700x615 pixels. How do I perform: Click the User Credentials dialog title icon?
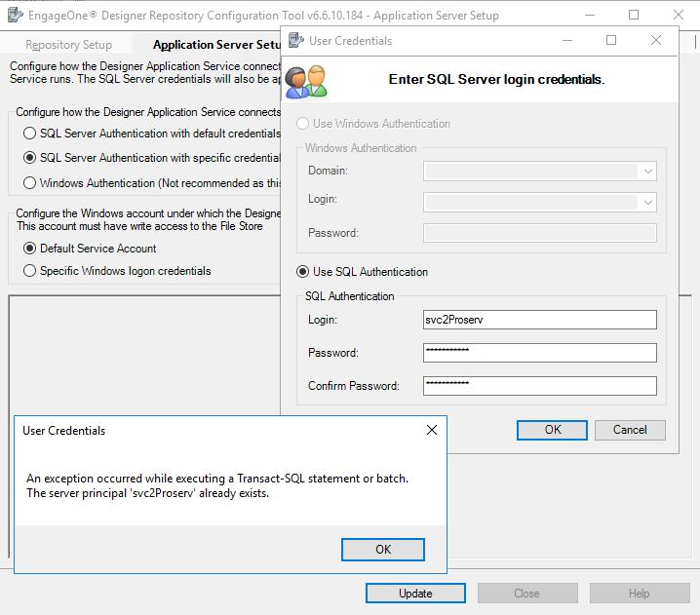coord(293,41)
